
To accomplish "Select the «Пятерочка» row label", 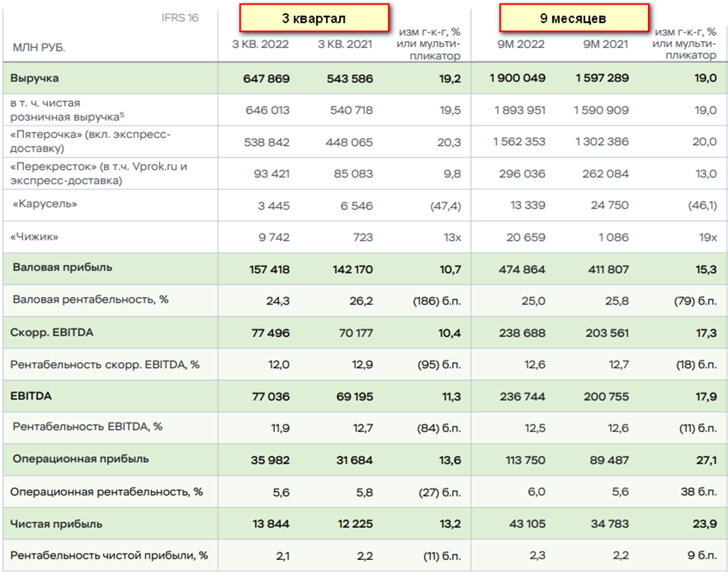I will point(90,142).
